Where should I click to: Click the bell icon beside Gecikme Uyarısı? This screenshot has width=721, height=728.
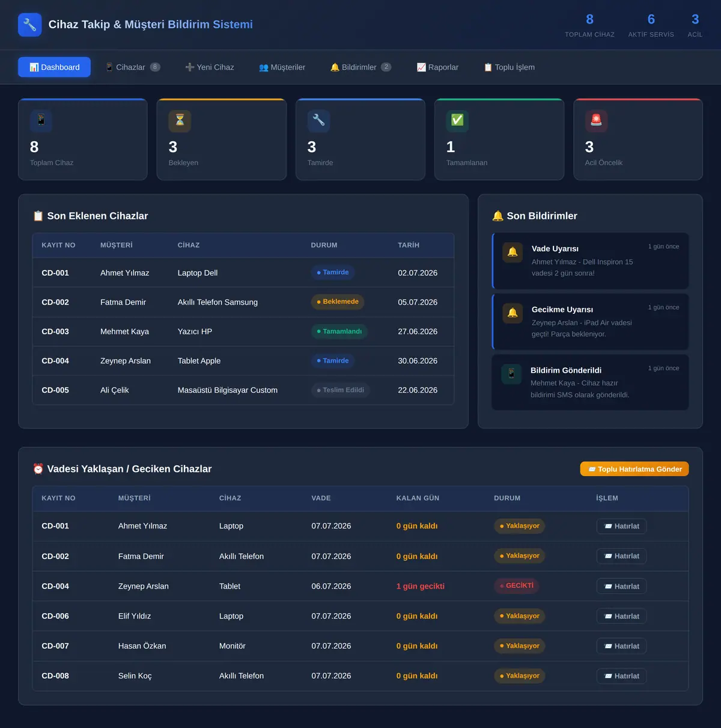click(x=513, y=313)
